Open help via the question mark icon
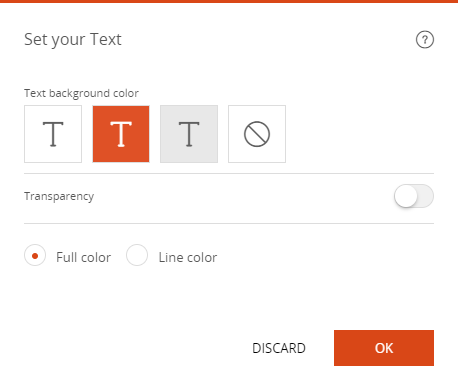Screen dimensions: 458x391 click(x=425, y=40)
